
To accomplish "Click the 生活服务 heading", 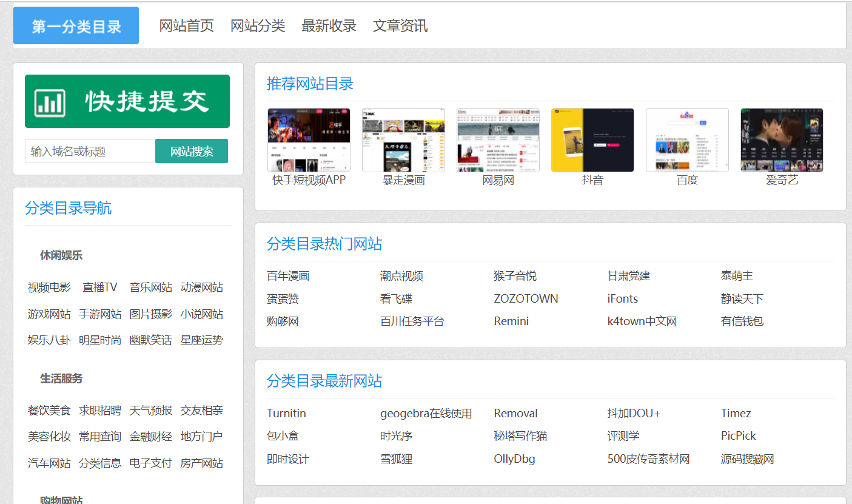I will (61, 378).
